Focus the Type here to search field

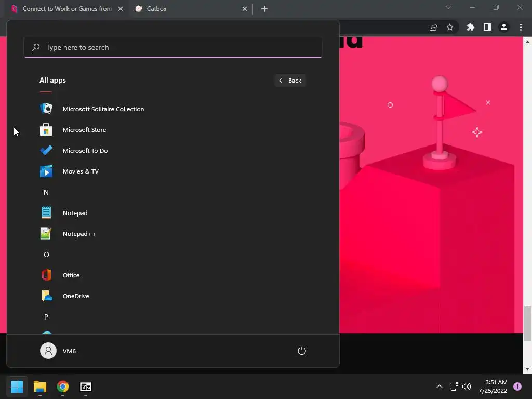pyautogui.click(x=173, y=47)
